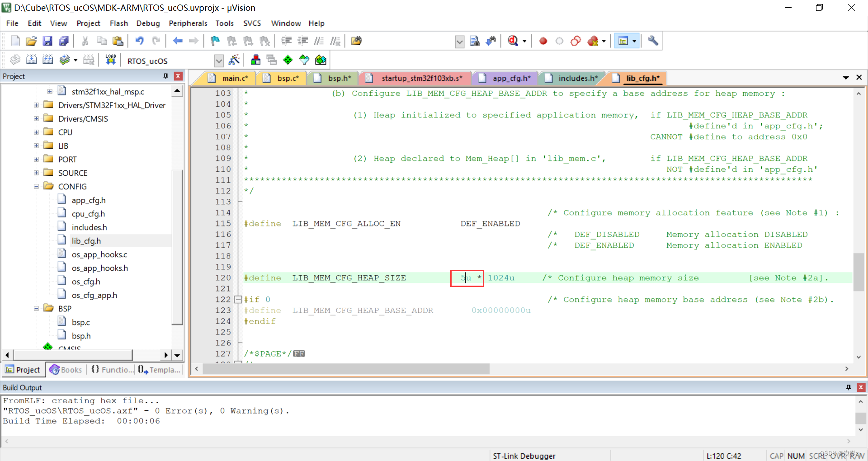
Task: Start debug session magnifier icon
Action: (513, 41)
